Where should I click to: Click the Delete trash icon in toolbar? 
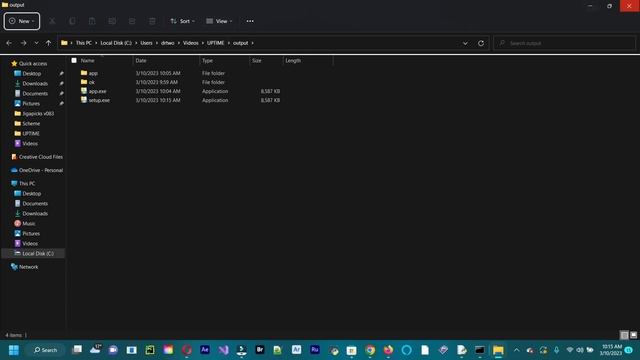tap(152, 21)
